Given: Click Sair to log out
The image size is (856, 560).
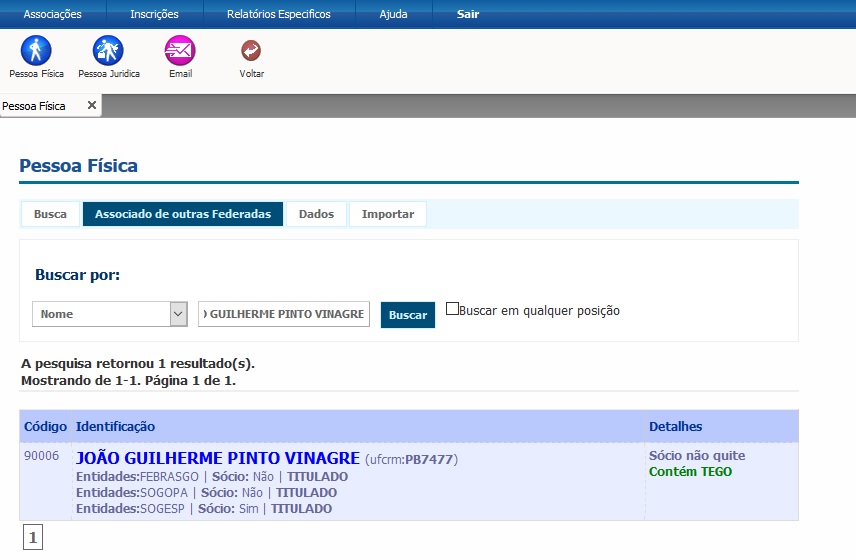Looking at the screenshot, I should [468, 14].
